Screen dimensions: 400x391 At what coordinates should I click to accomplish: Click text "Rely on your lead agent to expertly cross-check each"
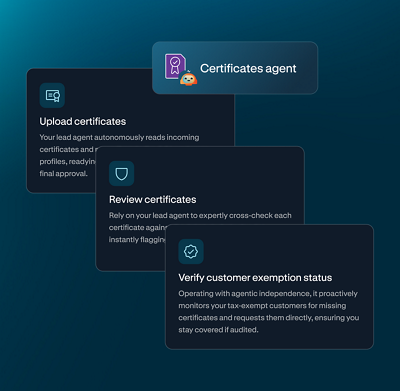click(200, 215)
